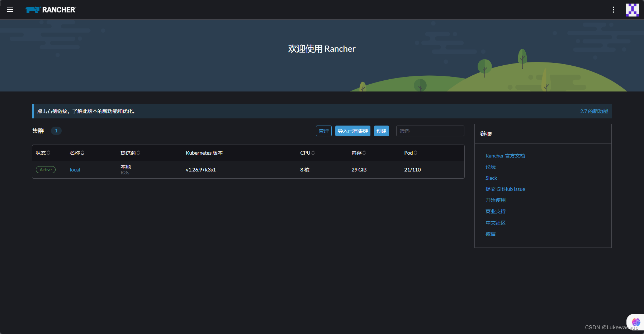Image resolution: width=644 pixels, height=334 pixels.
Task: Click the Rancher logo
Action: [x=51, y=10]
